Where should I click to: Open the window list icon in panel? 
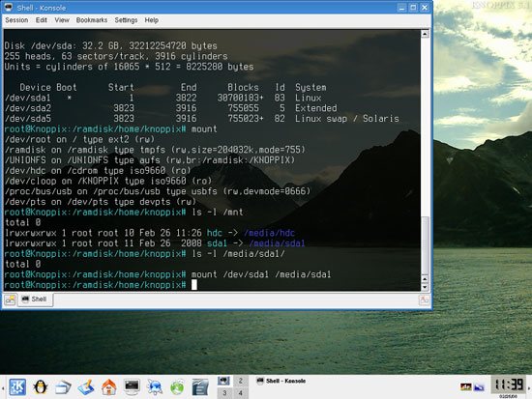click(63, 386)
